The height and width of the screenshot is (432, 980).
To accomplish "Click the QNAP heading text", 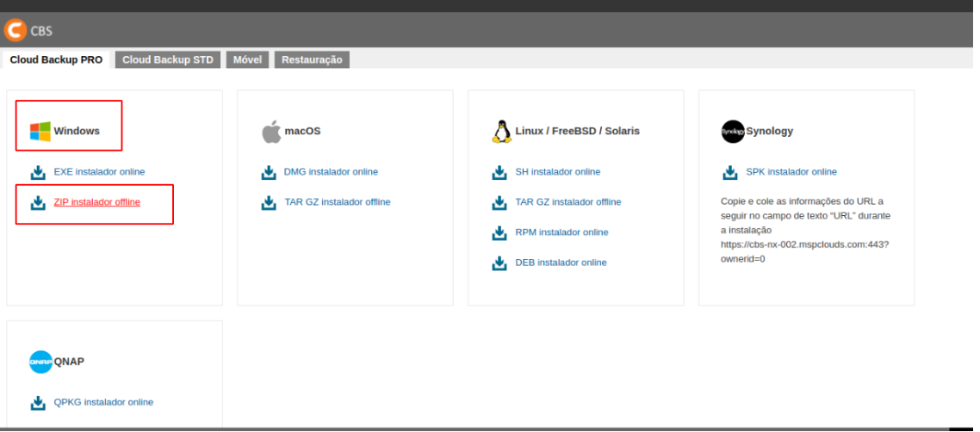I will (69, 361).
